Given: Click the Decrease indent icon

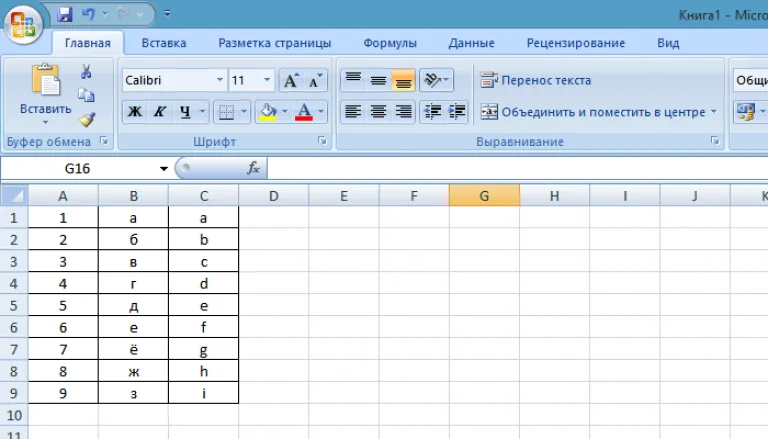Looking at the screenshot, I should point(432,112).
